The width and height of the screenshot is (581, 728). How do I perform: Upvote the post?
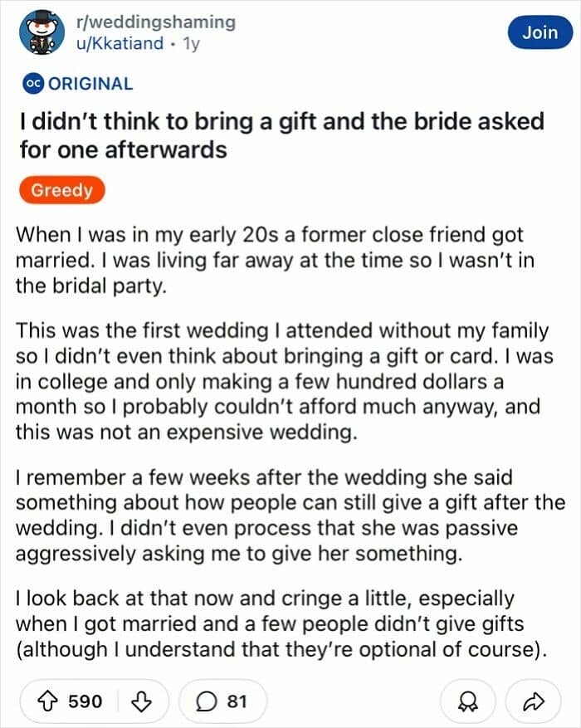click(x=47, y=701)
